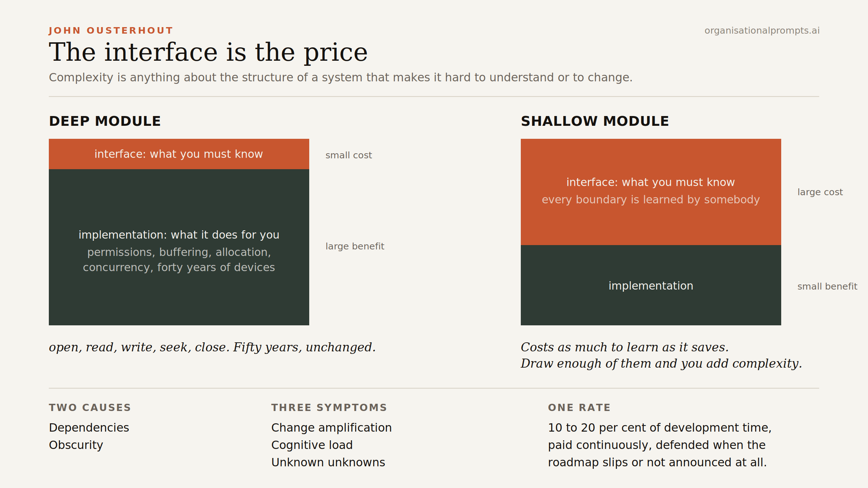868x488 pixels.
Task: Click the organisationalprompts.ai link
Action: click(762, 31)
